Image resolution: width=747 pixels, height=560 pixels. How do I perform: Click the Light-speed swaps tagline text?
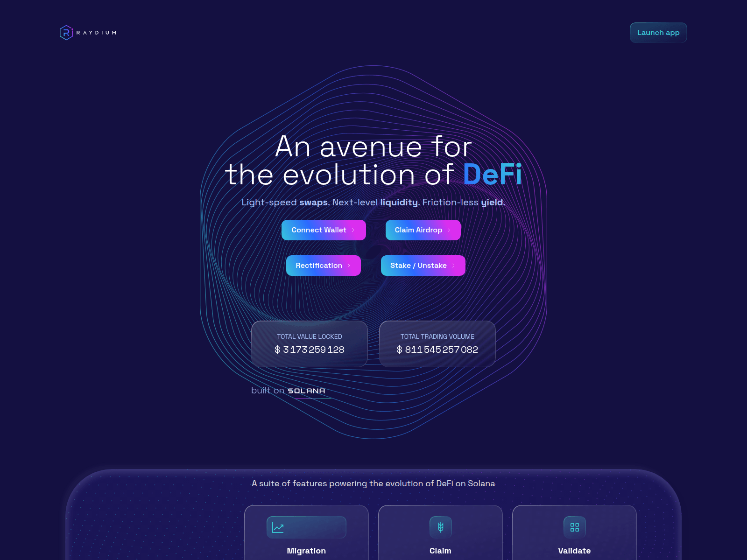373,203
